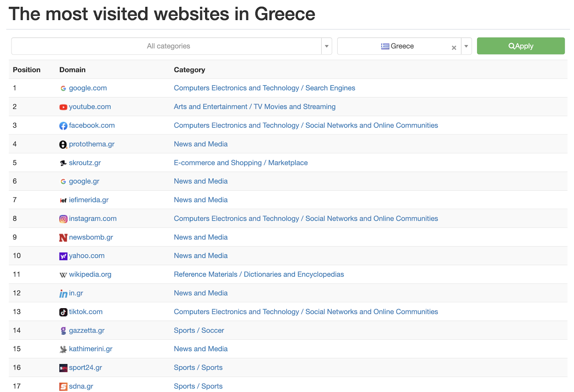Click the in.gr logo icon

coord(63,294)
